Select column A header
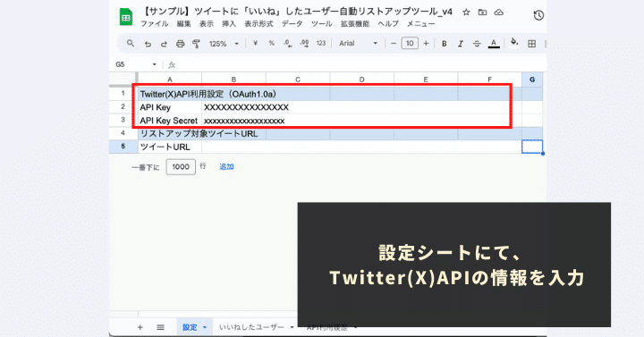This screenshot has height=337, width=644. coord(170,79)
